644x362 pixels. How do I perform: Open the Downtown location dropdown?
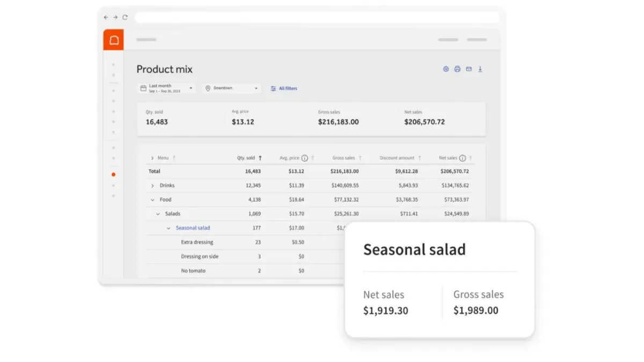pos(232,88)
